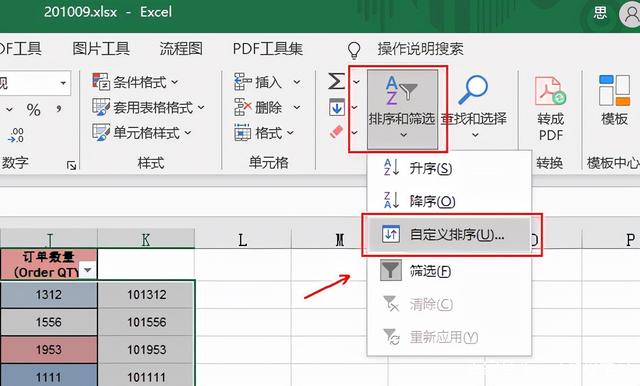Click cell containing 1953
The height and width of the screenshot is (386, 640).
(x=49, y=350)
